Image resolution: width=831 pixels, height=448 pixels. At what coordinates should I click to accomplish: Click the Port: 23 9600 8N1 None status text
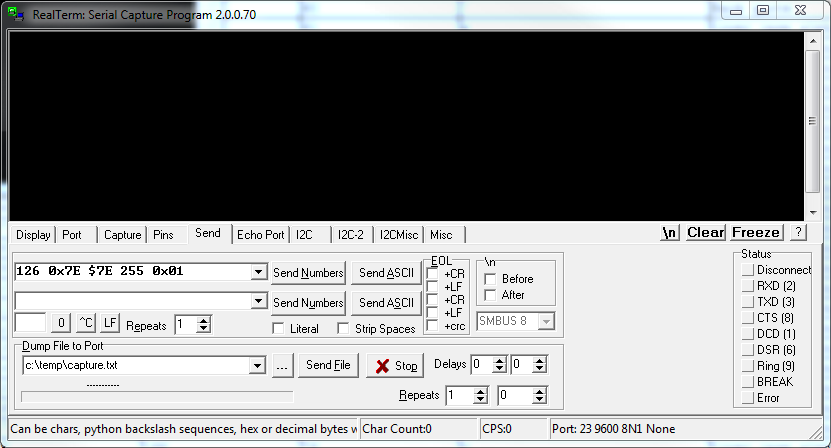pyautogui.click(x=614, y=428)
